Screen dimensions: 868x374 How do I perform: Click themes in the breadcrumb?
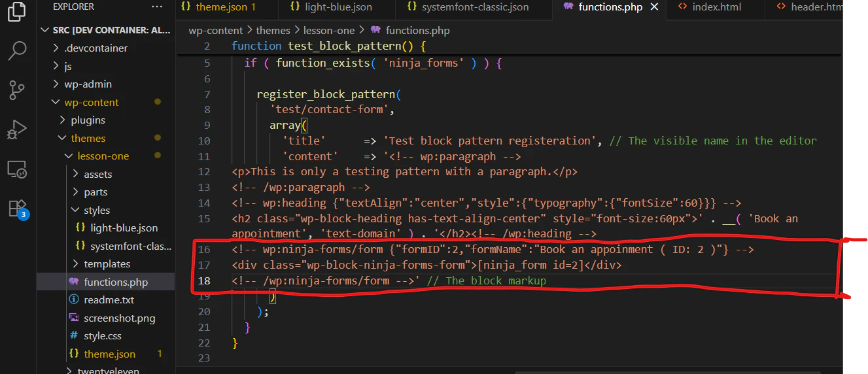[273, 30]
